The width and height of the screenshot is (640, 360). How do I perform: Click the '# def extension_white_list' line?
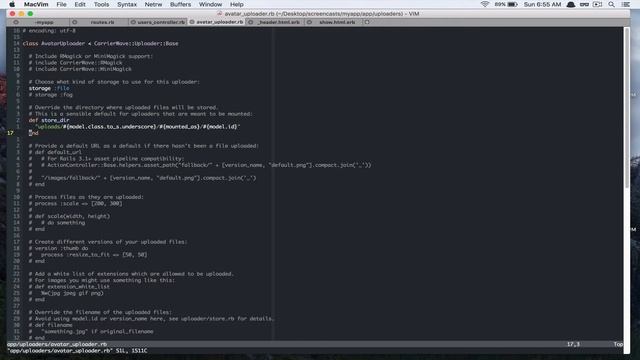click(69, 287)
